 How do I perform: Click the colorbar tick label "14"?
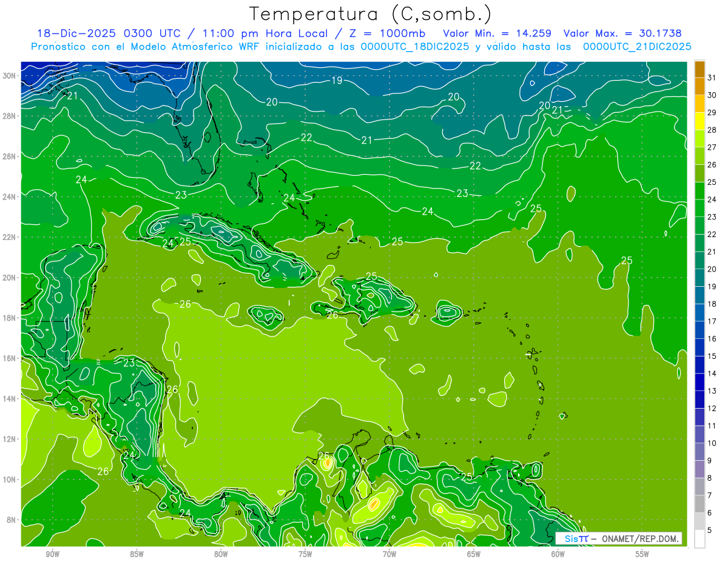tap(712, 373)
